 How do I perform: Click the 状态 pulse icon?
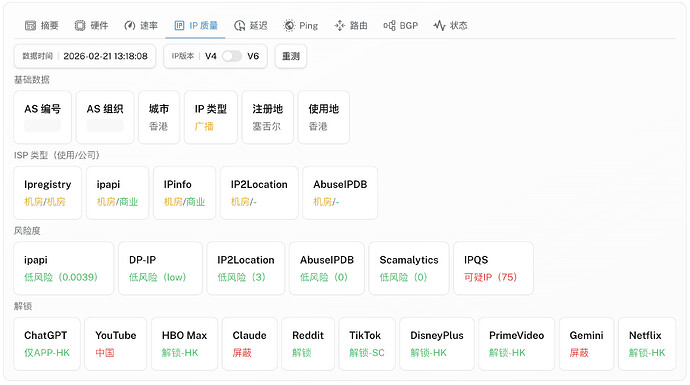click(x=439, y=26)
